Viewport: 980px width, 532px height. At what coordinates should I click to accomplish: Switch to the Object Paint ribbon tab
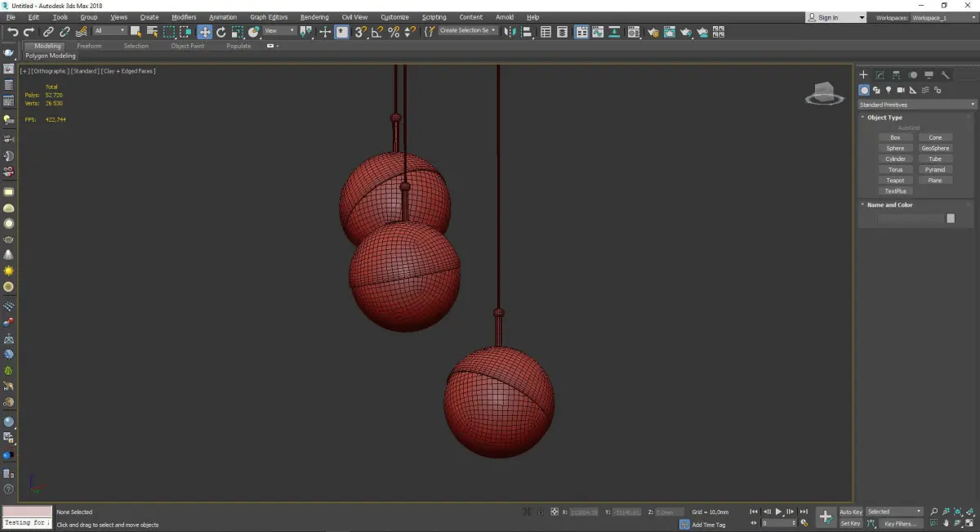pyautogui.click(x=187, y=46)
